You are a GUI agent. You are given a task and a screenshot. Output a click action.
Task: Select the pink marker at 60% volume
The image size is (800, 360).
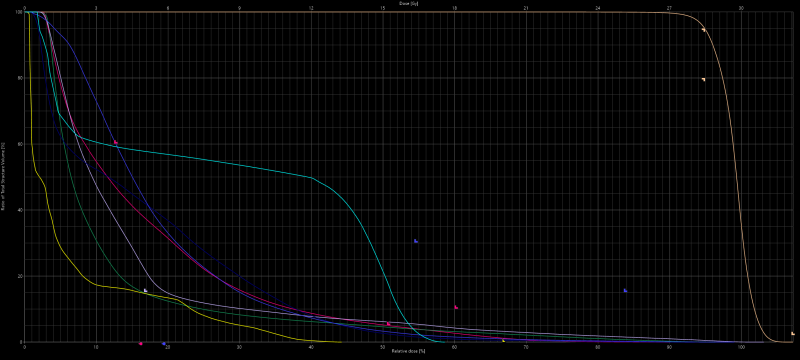click(116, 142)
